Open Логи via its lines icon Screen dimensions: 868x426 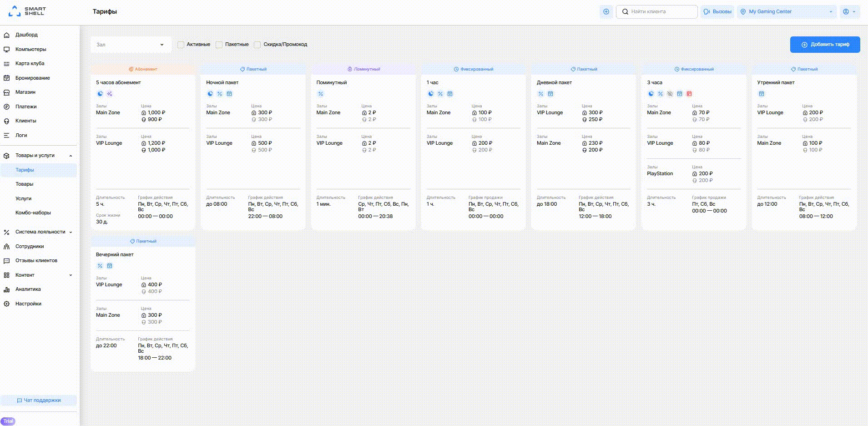tap(6, 135)
